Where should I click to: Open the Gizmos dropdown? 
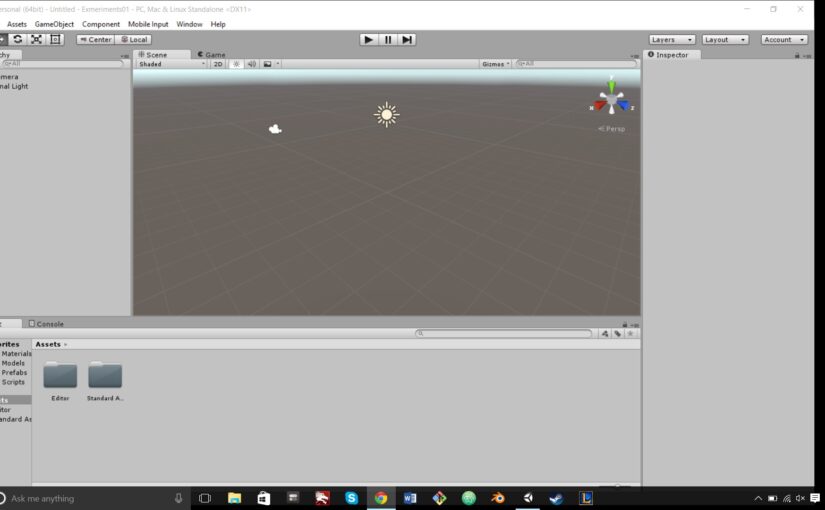[x=495, y=64]
